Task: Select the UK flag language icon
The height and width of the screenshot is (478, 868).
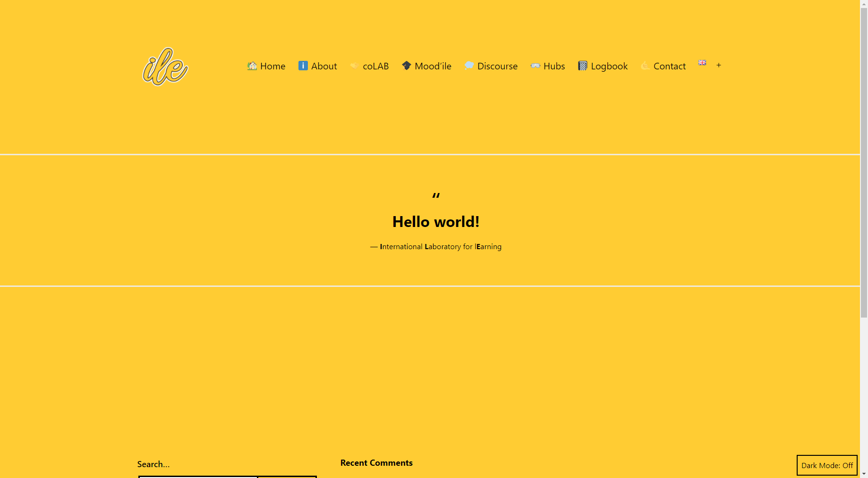Action: tap(702, 63)
